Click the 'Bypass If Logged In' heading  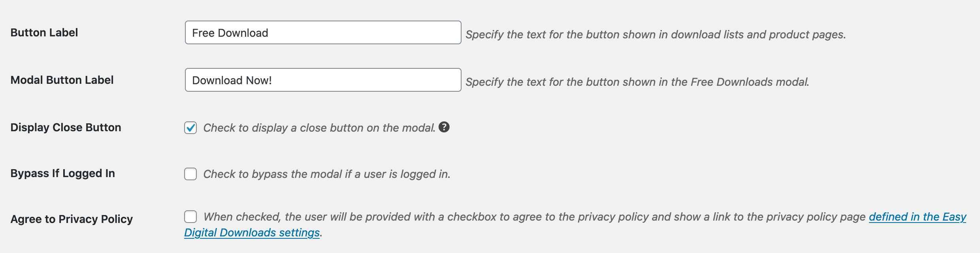62,174
